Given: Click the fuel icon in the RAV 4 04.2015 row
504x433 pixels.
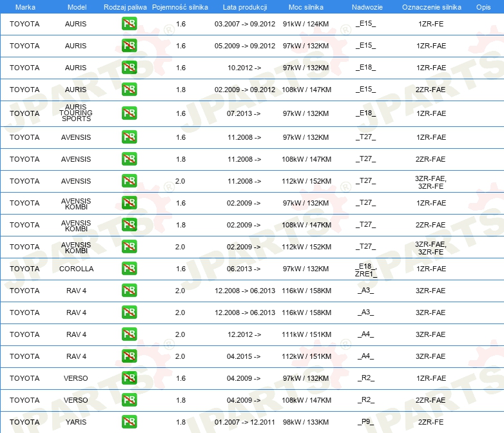Looking at the screenshot, I should tap(129, 356).
